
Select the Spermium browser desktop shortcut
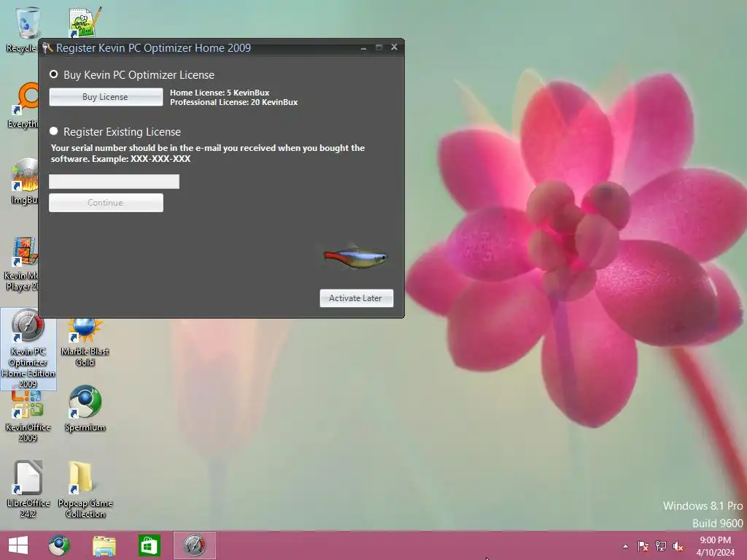click(x=85, y=408)
